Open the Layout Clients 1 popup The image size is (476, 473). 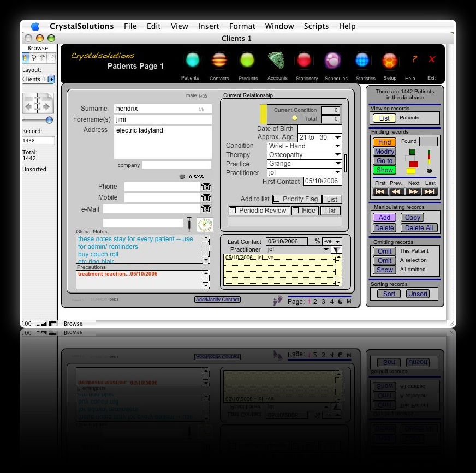point(39,79)
